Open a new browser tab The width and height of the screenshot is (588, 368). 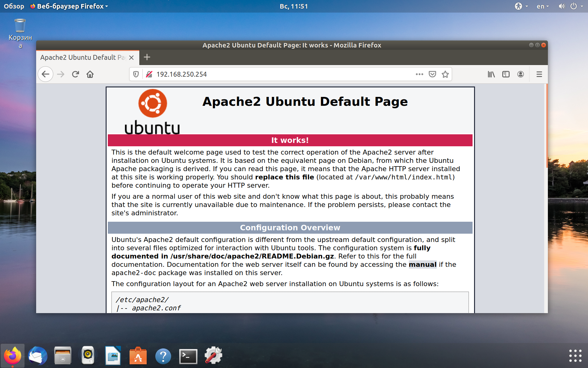click(x=147, y=57)
